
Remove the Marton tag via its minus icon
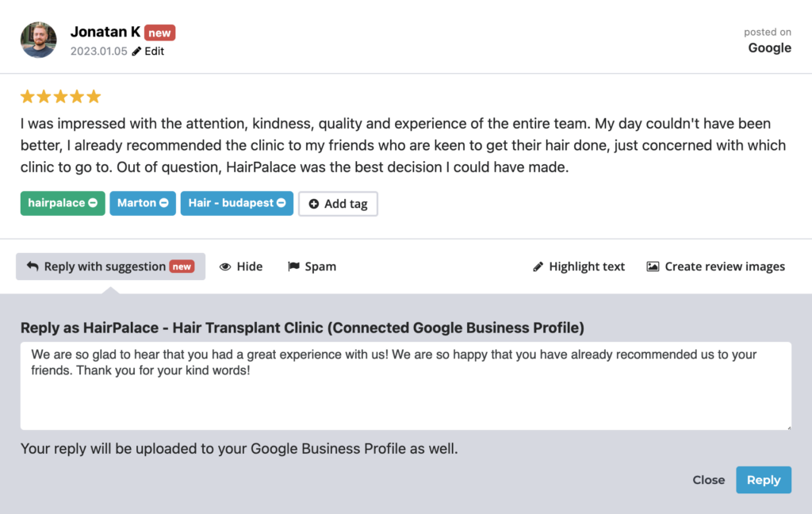[x=164, y=203]
